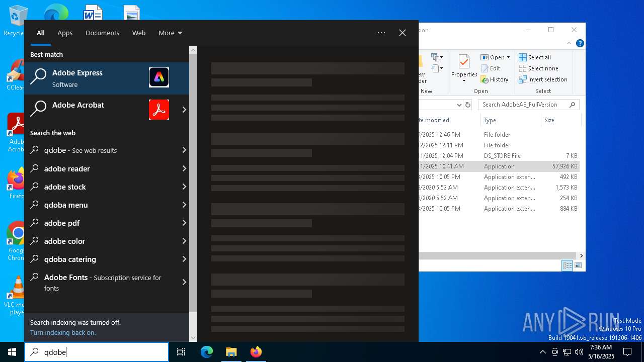This screenshot has height=362, width=644.
Task: Select the All search tab
Action: tap(41, 33)
